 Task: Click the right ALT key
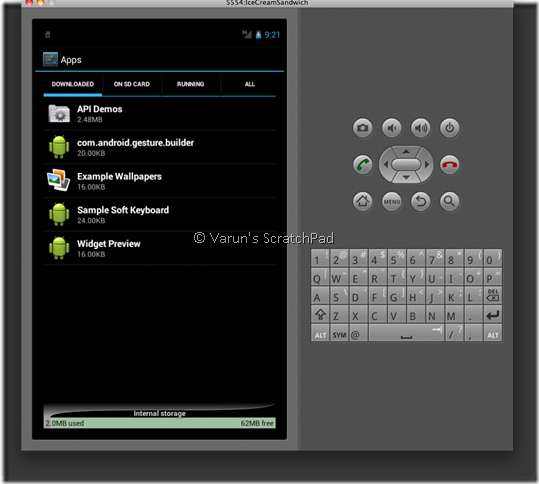click(x=492, y=333)
